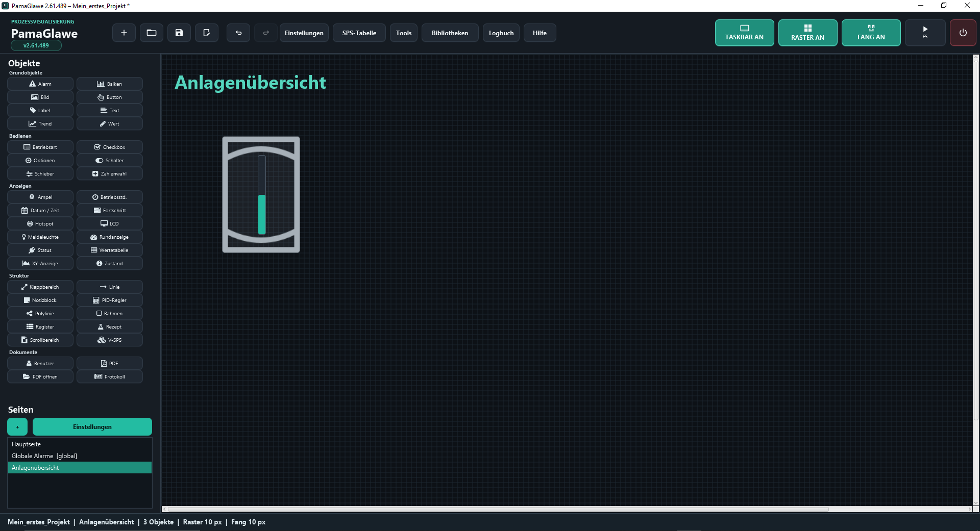Insert a Schalter switch object
The width and height of the screenshot is (980, 531).
[x=110, y=160]
